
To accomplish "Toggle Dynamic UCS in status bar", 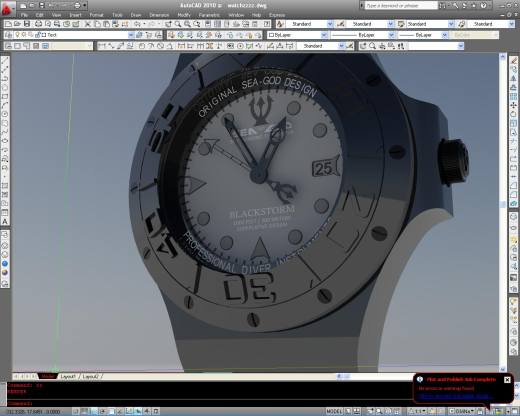I will (x=129, y=411).
